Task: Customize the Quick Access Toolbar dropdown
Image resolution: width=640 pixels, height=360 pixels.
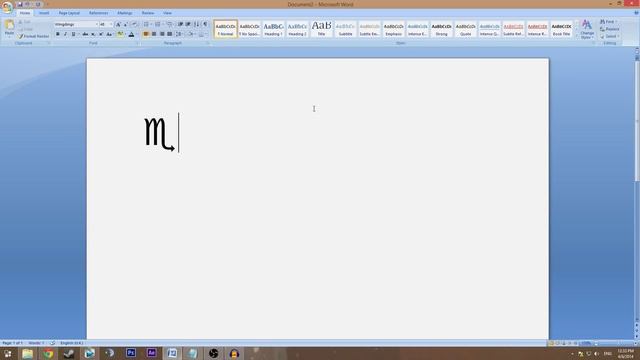Action: [47, 4]
